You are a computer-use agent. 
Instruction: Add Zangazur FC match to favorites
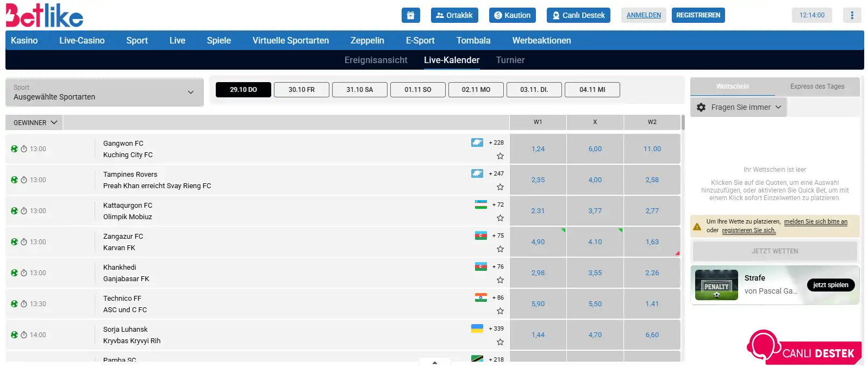pos(500,249)
